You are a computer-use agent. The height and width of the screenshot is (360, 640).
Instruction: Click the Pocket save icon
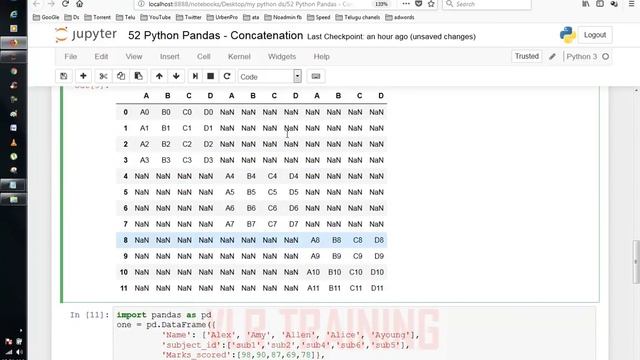pos(418,4)
